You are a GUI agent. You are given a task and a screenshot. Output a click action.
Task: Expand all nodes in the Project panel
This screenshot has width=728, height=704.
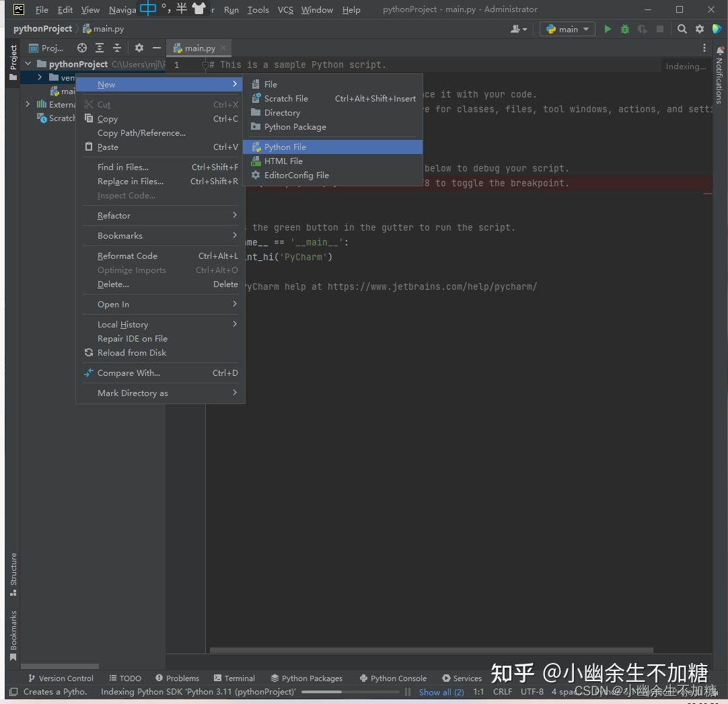point(99,48)
